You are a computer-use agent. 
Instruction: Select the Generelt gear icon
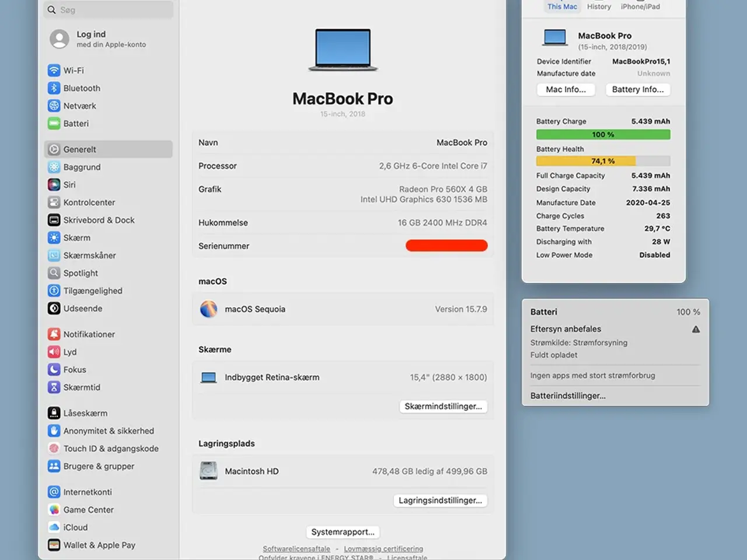[x=54, y=149]
